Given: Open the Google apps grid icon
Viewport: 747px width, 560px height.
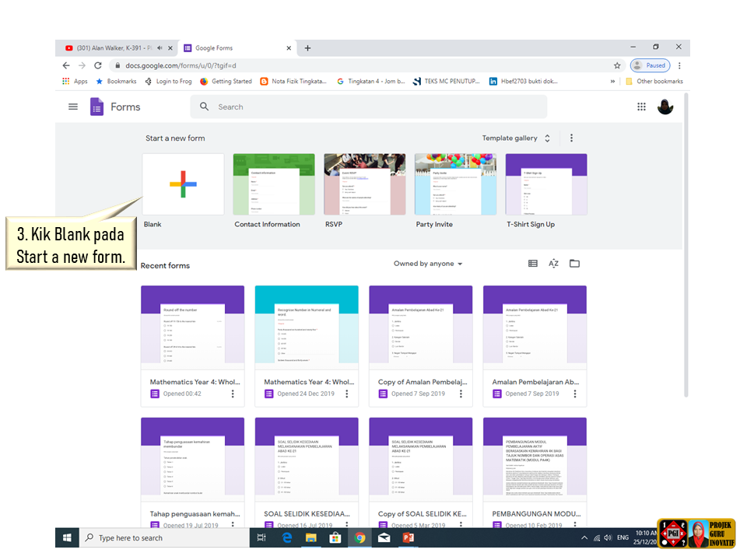Looking at the screenshot, I should click(x=641, y=107).
